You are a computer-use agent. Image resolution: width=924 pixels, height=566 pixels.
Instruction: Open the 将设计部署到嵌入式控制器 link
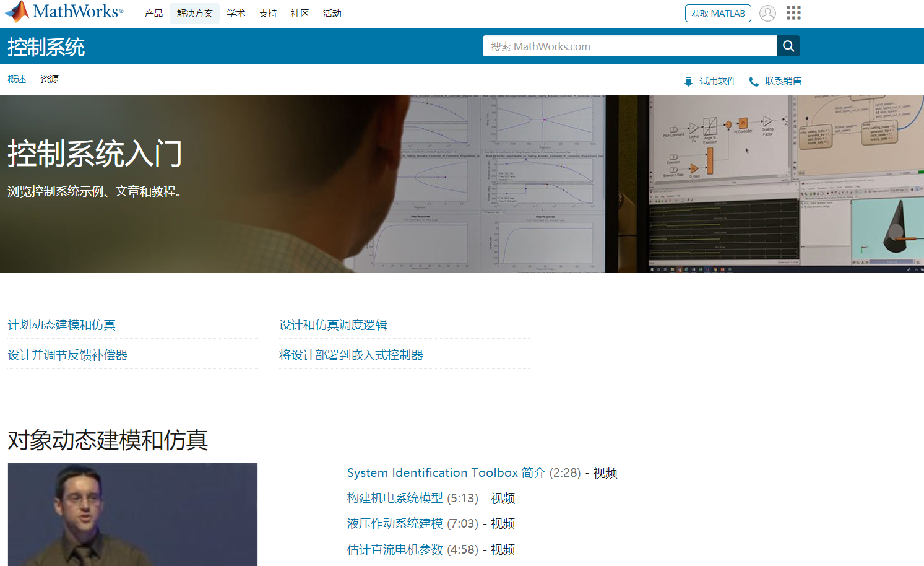(x=351, y=355)
